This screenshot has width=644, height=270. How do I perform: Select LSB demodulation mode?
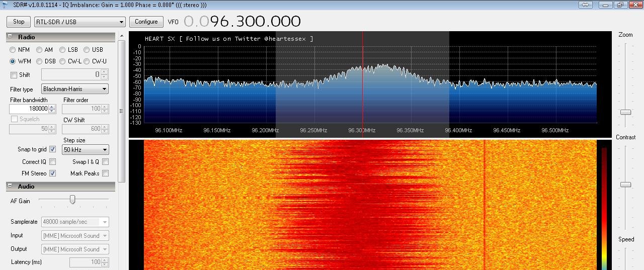[x=62, y=50]
